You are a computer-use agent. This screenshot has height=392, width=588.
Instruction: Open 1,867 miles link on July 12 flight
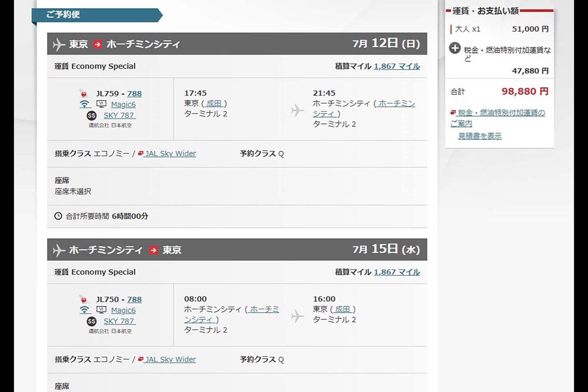397,66
